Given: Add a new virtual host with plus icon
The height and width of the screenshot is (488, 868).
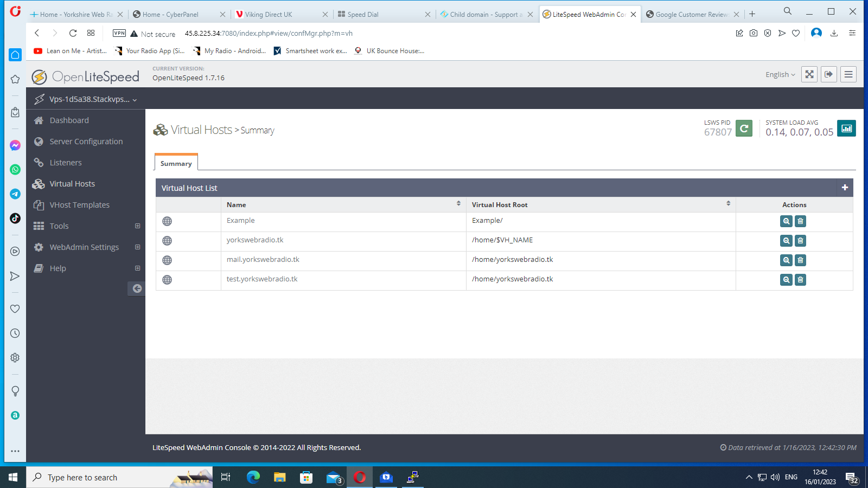Looking at the screenshot, I should [845, 188].
